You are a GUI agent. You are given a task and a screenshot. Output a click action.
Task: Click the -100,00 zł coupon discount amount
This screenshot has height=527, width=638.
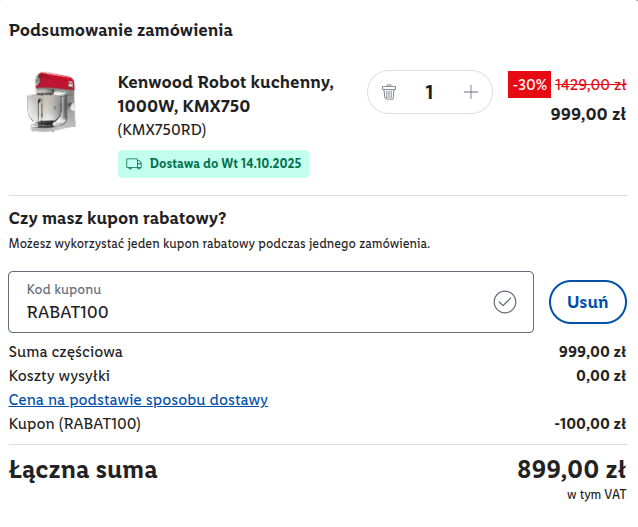click(589, 424)
